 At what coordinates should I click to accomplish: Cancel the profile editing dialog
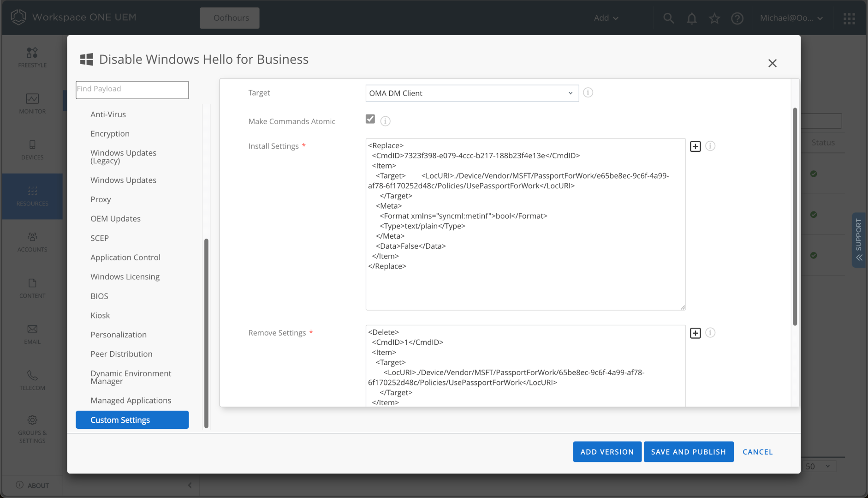point(757,452)
